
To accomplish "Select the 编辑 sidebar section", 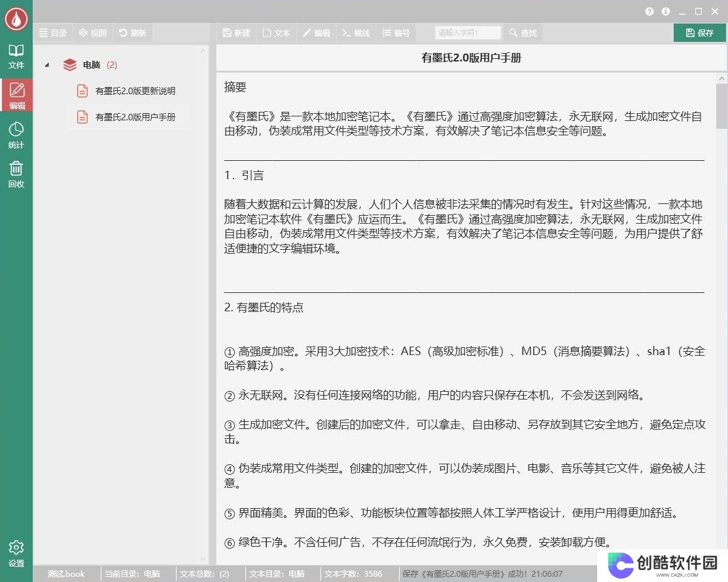I will pos(16,95).
